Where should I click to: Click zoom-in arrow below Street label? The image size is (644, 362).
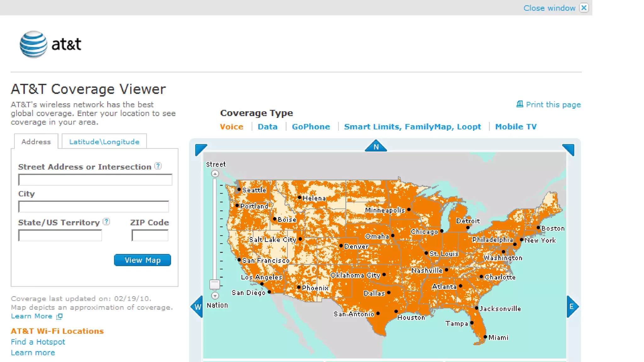click(215, 174)
